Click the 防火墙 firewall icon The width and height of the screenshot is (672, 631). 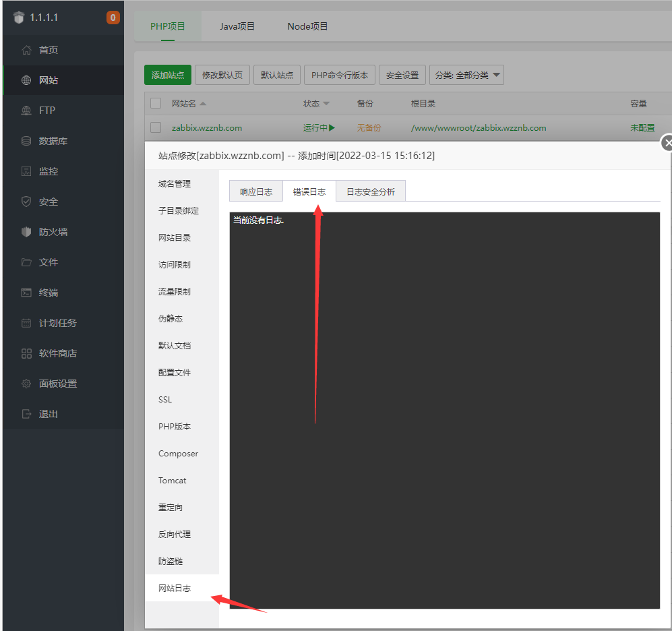[26, 232]
